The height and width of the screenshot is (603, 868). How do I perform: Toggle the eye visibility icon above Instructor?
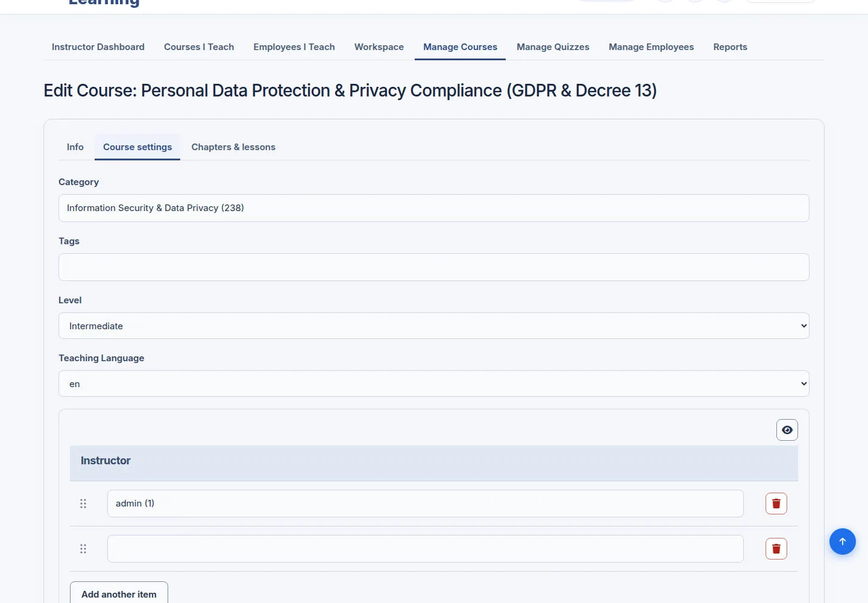click(787, 430)
